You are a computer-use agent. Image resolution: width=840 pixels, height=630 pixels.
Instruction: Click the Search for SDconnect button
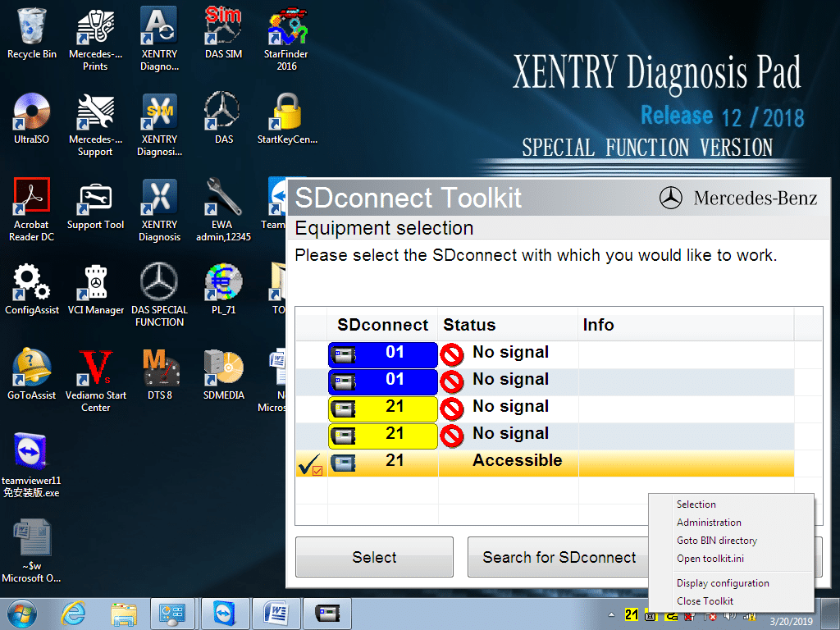[x=559, y=558]
